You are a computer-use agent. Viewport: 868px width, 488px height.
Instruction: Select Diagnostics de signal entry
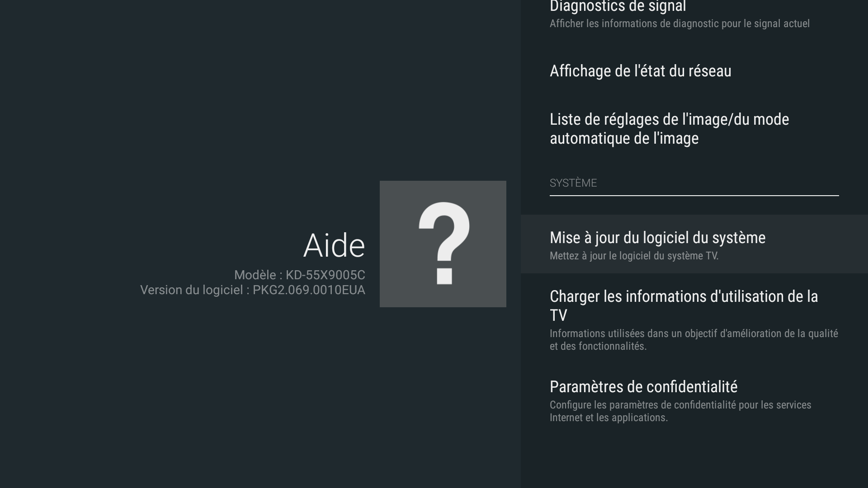(618, 7)
